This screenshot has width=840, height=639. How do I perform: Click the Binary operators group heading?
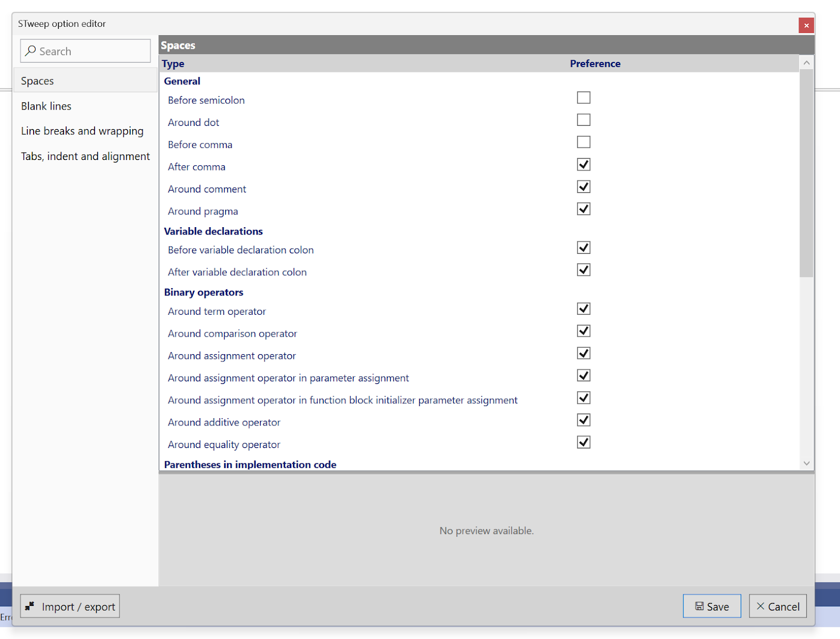point(204,292)
